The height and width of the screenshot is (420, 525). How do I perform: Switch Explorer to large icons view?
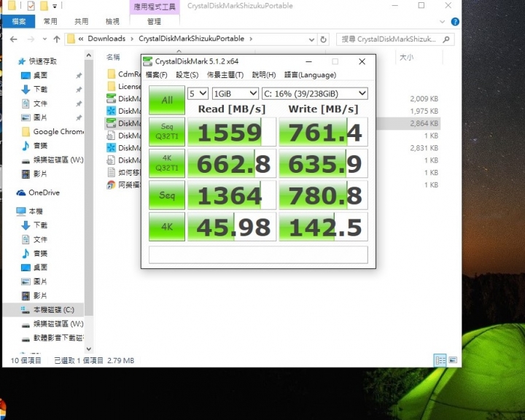(453, 360)
